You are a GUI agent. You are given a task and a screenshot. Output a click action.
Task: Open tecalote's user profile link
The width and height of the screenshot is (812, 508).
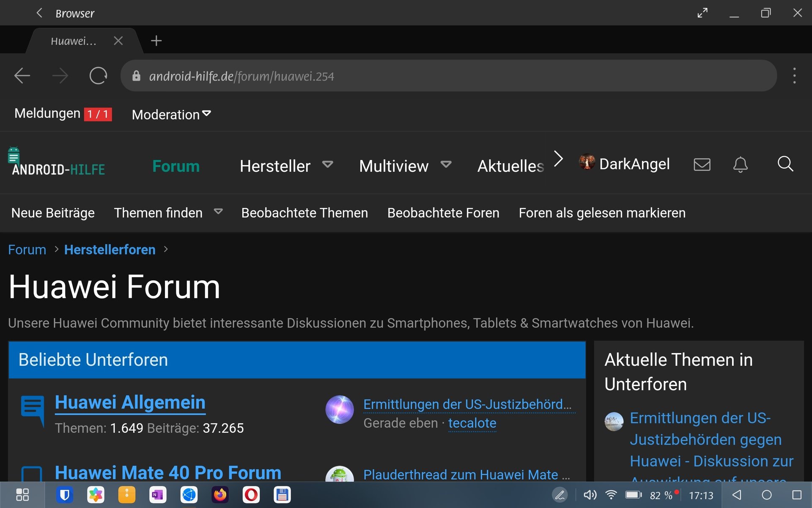point(472,423)
